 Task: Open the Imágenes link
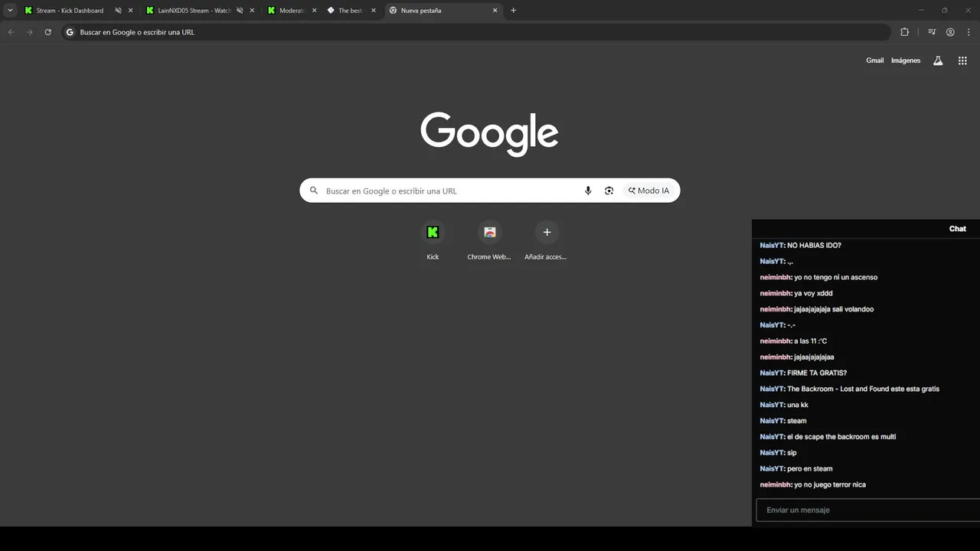[906, 60]
